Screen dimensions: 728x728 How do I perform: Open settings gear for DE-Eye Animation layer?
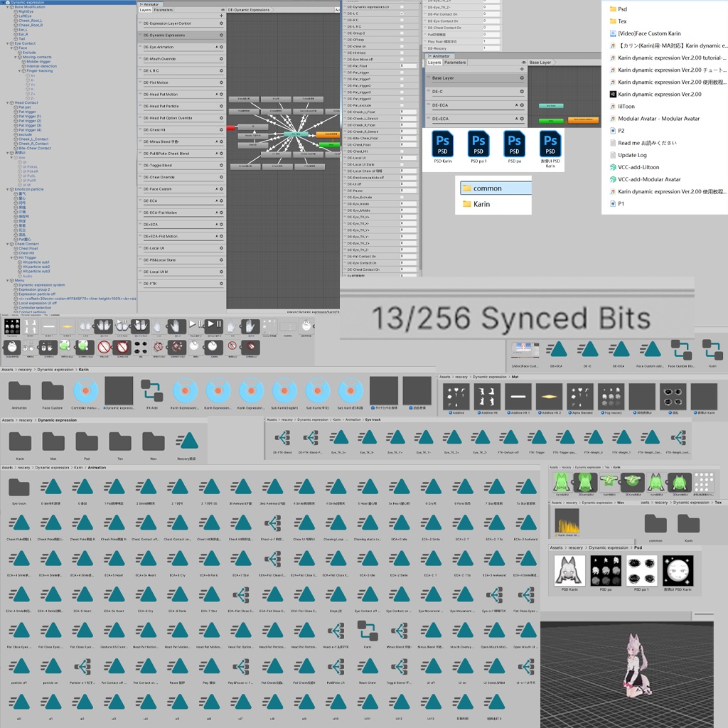pyautogui.click(x=221, y=47)
